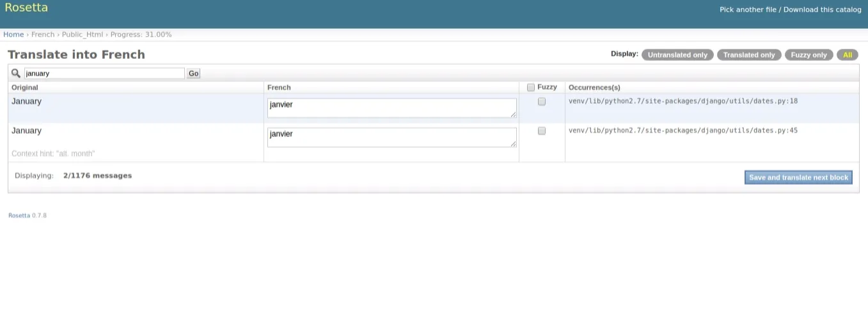
Task: Click the Go search button
Action: point(194,74)
